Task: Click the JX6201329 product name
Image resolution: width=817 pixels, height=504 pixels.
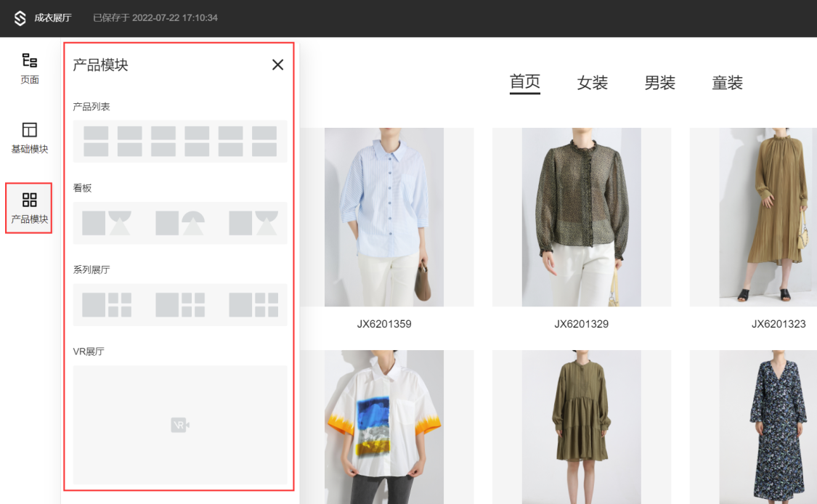Action: pyautogui.click(x=581, y=324)
